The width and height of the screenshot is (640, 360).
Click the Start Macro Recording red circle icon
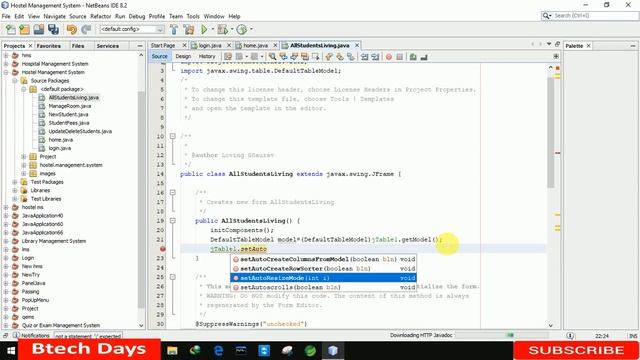tap(389, 57)
